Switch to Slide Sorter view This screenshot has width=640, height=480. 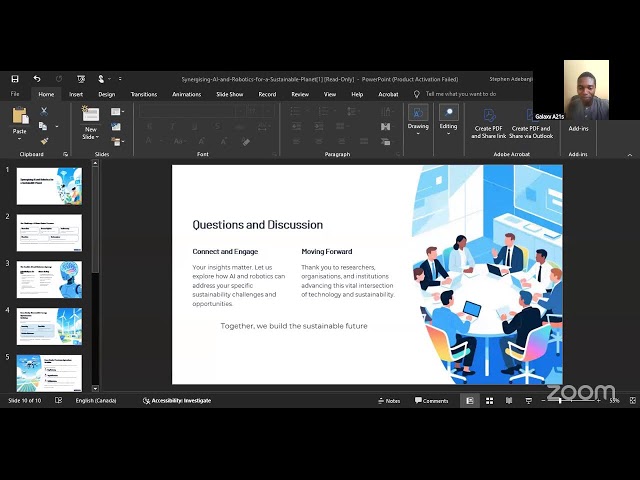[489, 401]
